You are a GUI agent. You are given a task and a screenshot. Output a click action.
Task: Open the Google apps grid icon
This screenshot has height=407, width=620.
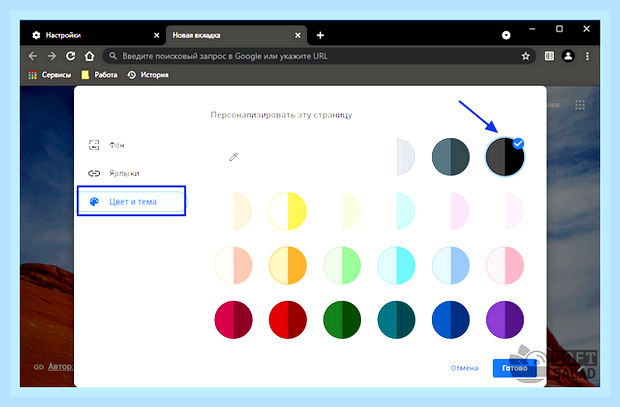580,105
